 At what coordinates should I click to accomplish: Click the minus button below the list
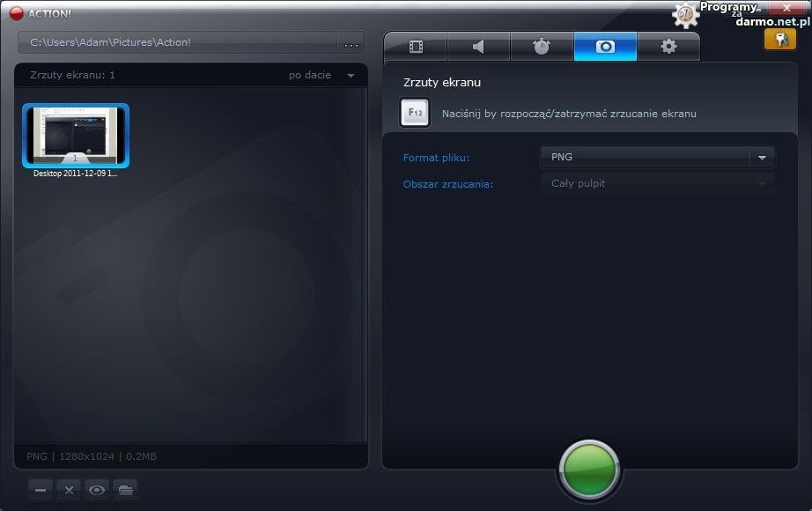[41, 490]
